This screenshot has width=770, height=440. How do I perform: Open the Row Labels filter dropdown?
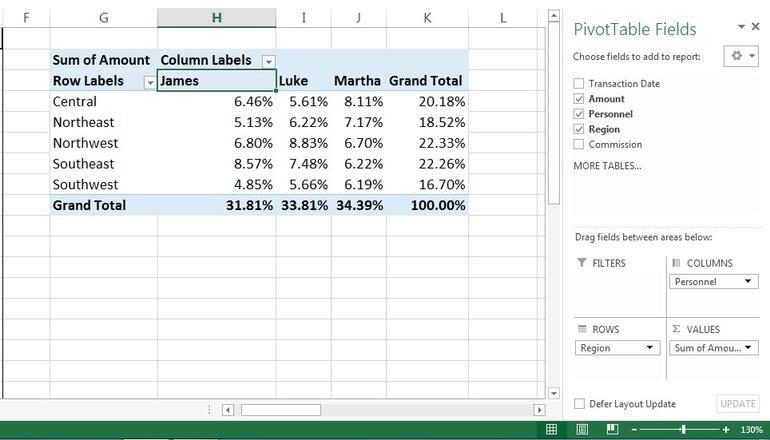pyautogui.click(x=150, y=82)
